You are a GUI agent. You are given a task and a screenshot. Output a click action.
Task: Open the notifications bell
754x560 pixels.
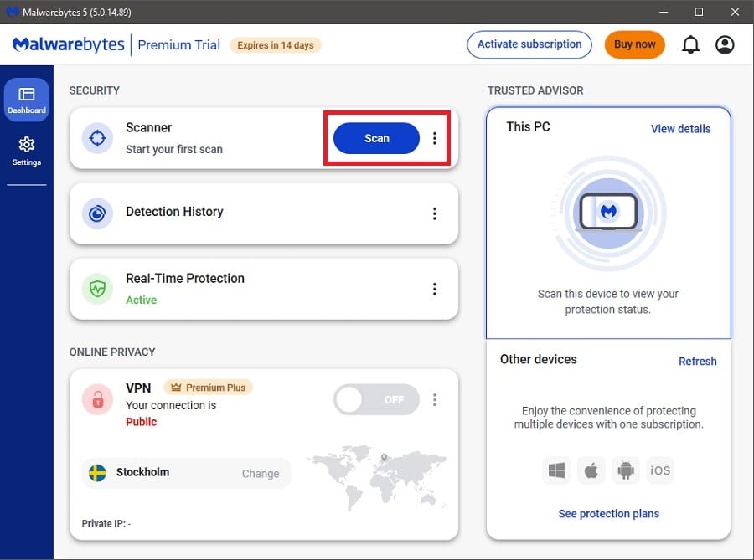[x=690, y=44]
